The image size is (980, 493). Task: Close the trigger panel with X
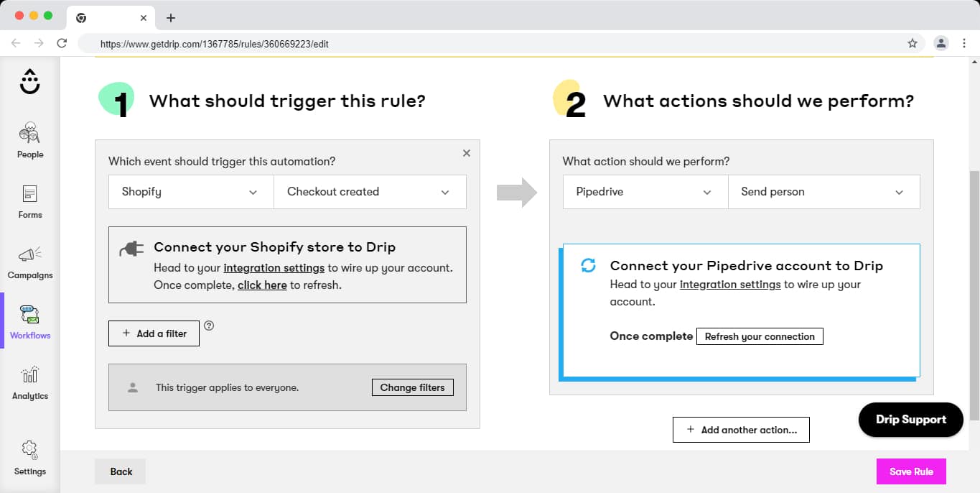pos(467,153)
